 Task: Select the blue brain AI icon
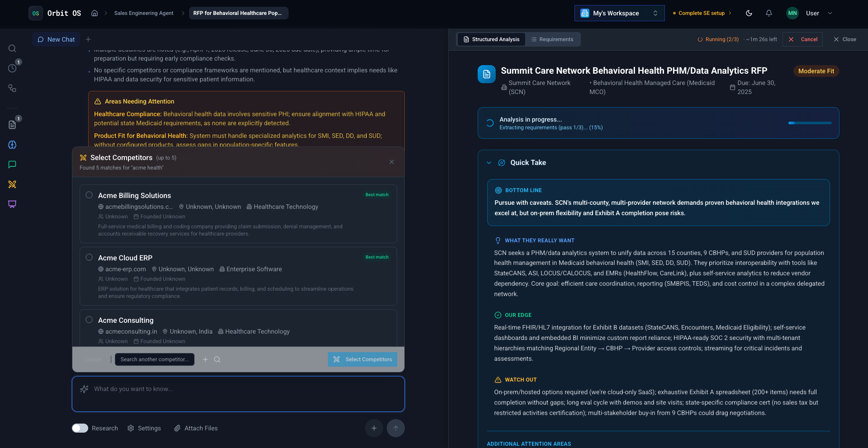coord(12,145)
